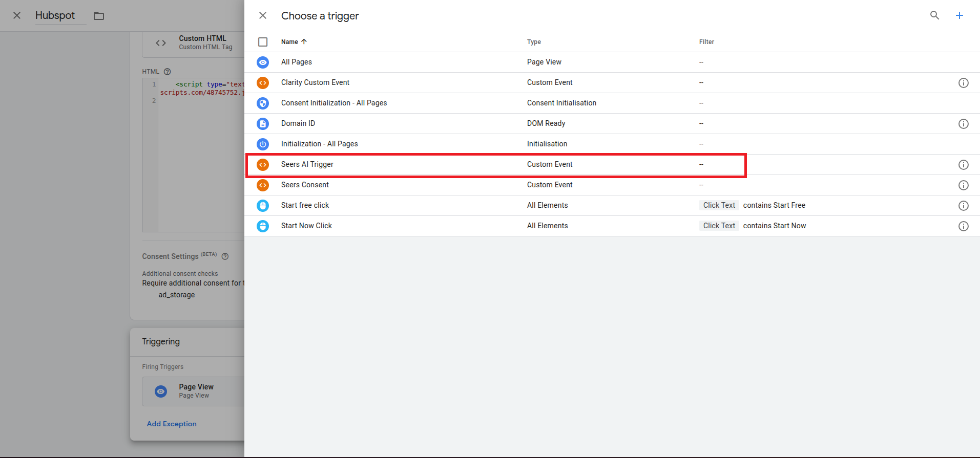Click the folder icon beside Hubspot
The width and height of the screenshot is (980, 458).
tap(99, 16)
